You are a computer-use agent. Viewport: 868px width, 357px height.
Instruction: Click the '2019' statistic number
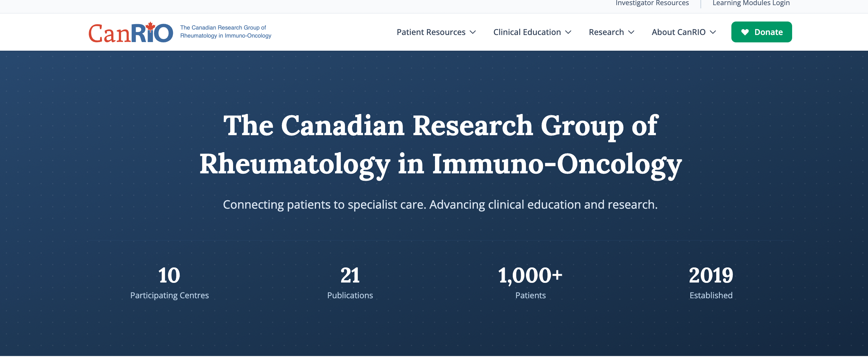click(x=711, y=275)
